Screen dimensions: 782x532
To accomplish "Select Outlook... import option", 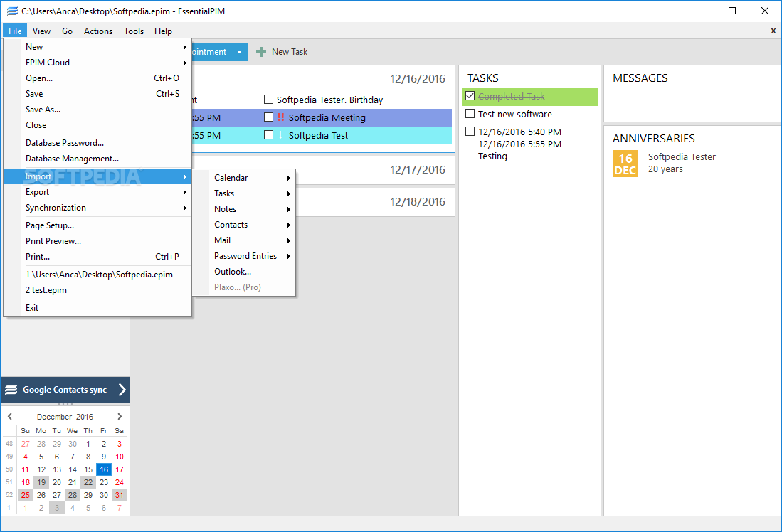I will (x=244, y=272).
